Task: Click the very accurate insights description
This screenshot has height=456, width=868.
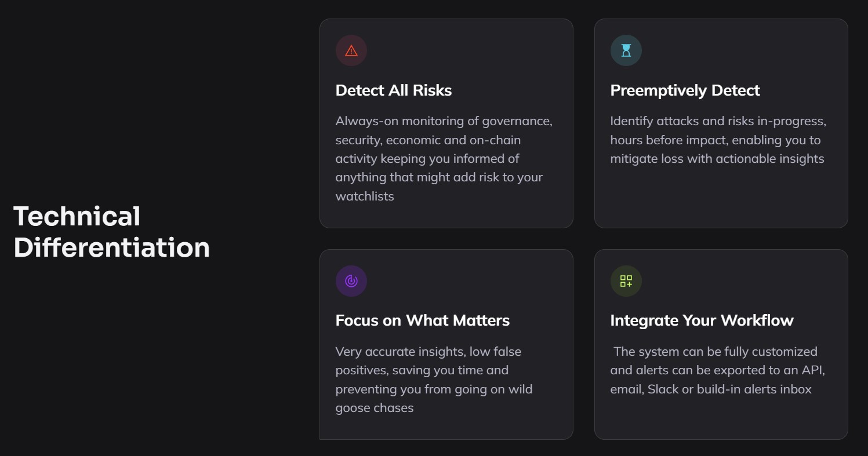Action: pos(434,380)
